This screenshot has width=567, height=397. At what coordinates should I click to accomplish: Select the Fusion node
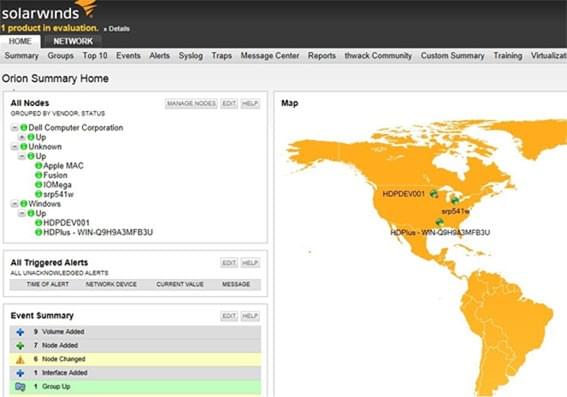[55, 175]
